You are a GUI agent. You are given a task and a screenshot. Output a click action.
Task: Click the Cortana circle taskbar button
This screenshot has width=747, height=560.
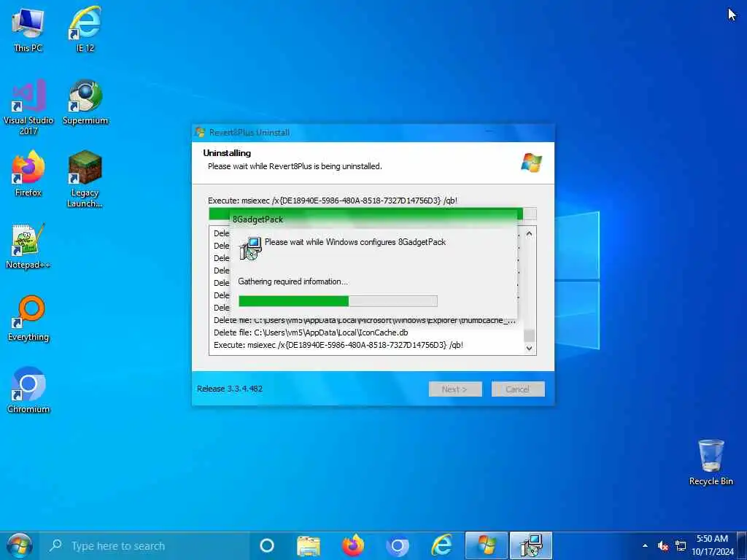point(267,545)
